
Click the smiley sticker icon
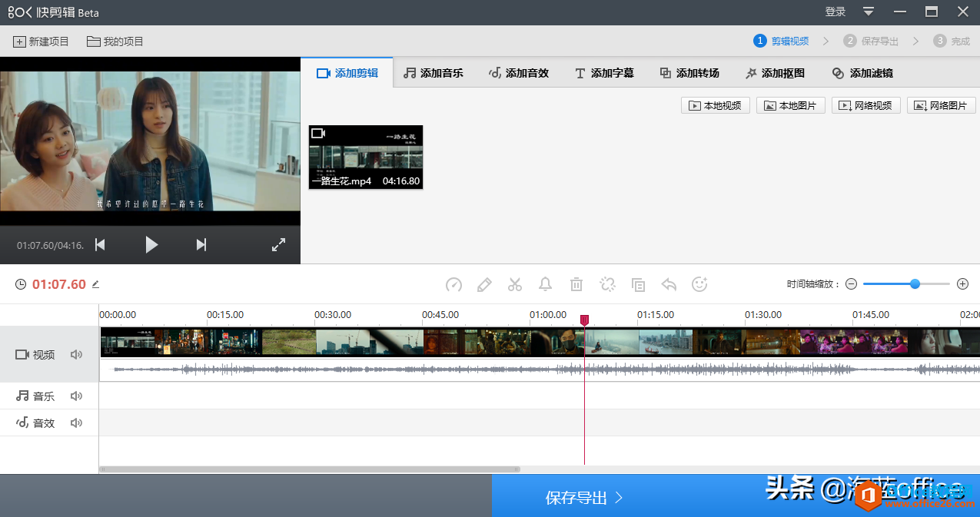699,284
